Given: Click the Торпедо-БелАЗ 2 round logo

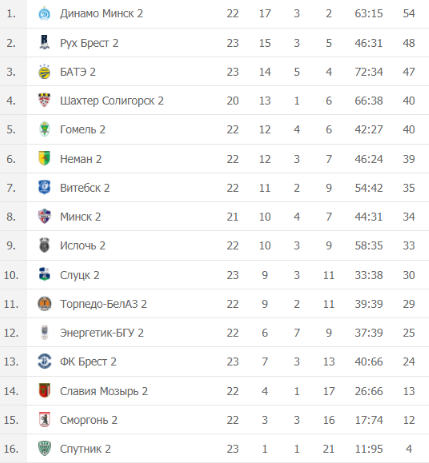Looking at the screenshot, I should pos(44,304).
